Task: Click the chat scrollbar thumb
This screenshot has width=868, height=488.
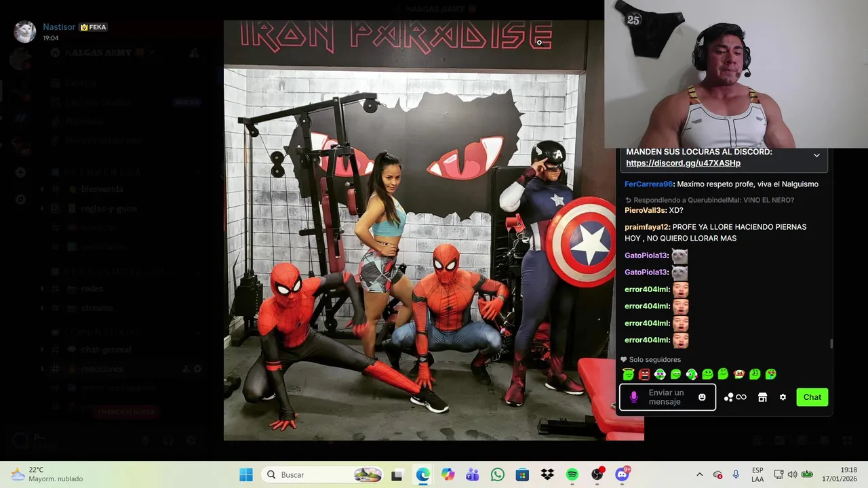Action: (x=831, y=344)
